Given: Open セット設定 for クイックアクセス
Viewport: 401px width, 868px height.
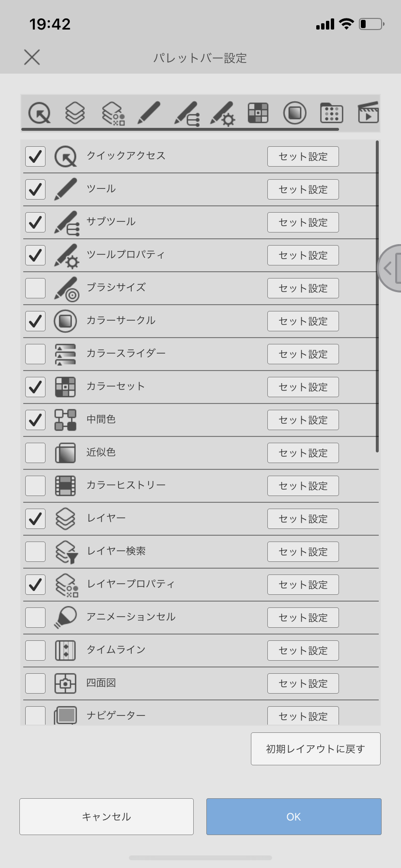Looking at the screenshot, I should [303, 156].
